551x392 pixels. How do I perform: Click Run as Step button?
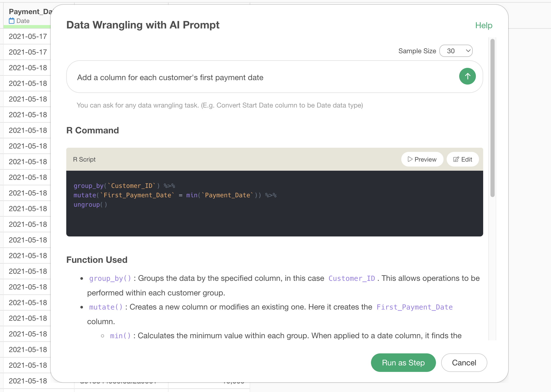[403, 363]
